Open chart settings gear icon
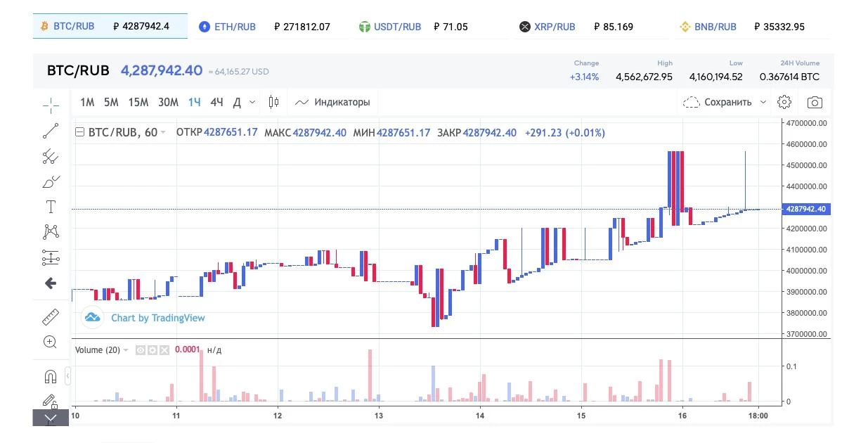 pyautogui.click(x=784, y=102)
